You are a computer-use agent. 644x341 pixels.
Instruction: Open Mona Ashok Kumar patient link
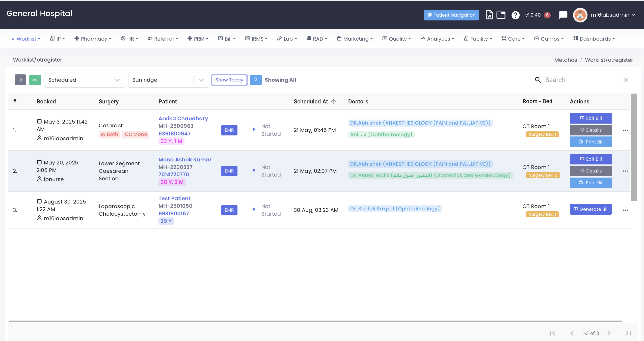click(x=185, y=160)
